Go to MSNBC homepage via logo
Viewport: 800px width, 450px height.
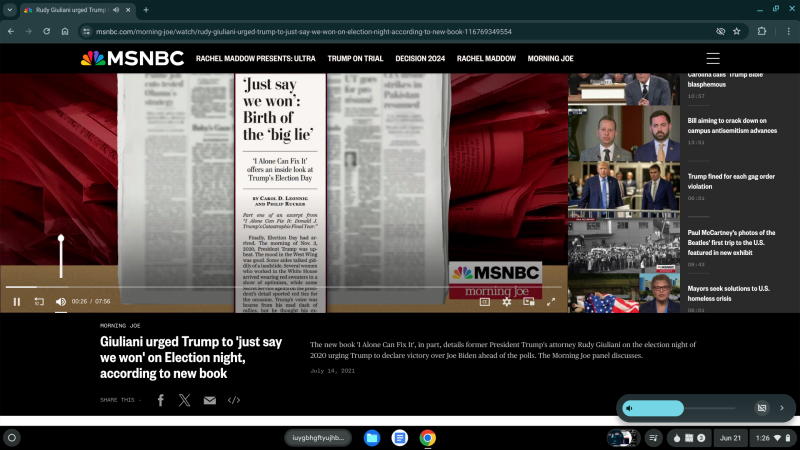coord(132,58)
